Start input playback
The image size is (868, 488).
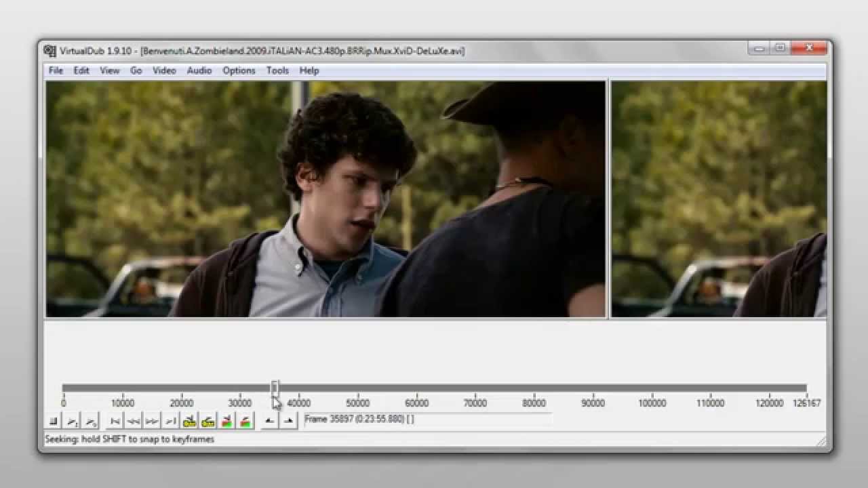click(72, 422)
